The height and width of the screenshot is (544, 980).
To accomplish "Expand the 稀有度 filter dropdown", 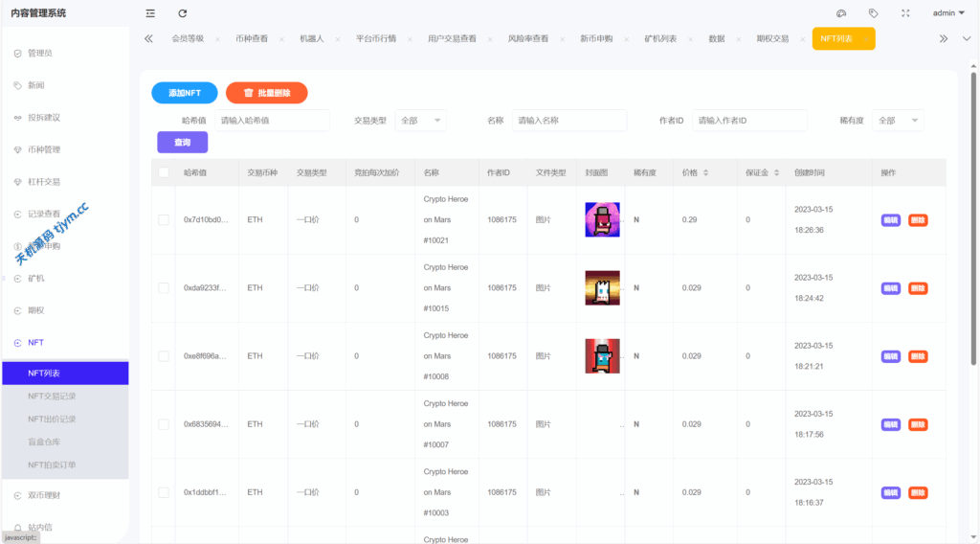I will tap(898, 121).
